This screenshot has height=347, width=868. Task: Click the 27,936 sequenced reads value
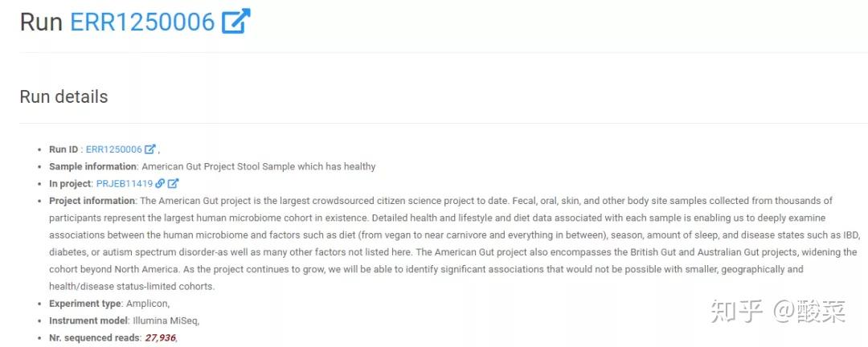160,338
